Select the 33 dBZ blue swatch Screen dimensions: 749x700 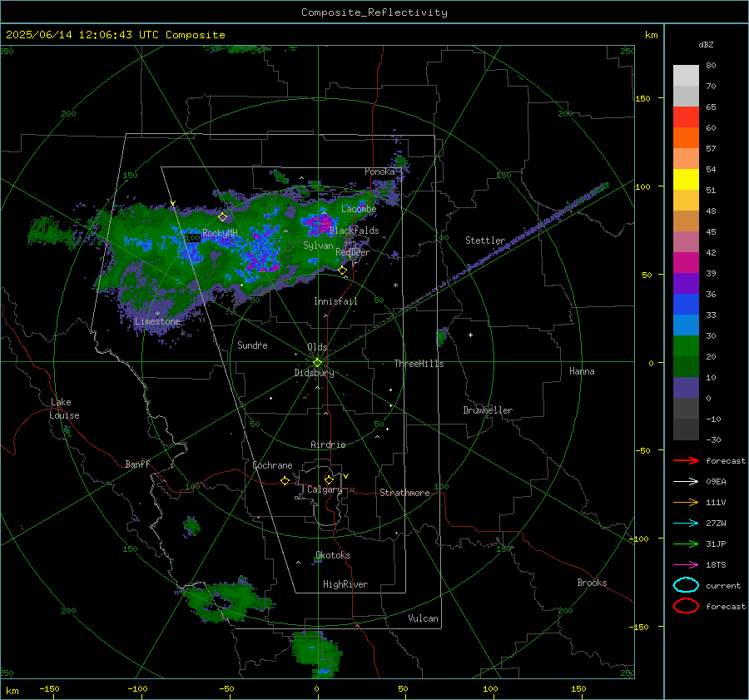(686, 305)
